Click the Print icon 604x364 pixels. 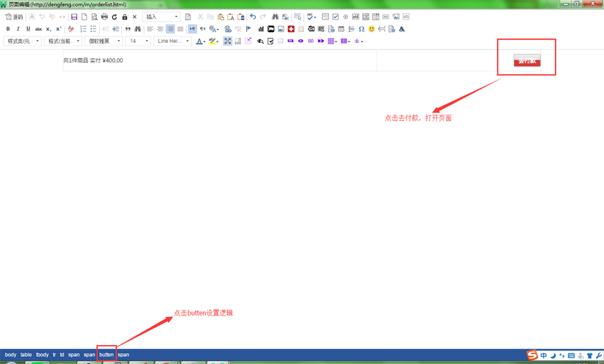[x=105, y=17]
